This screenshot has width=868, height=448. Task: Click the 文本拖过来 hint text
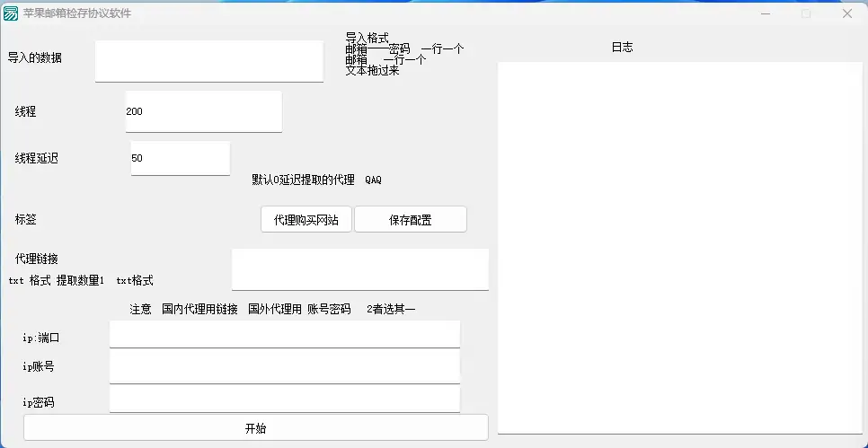click(x=373, y=70)
